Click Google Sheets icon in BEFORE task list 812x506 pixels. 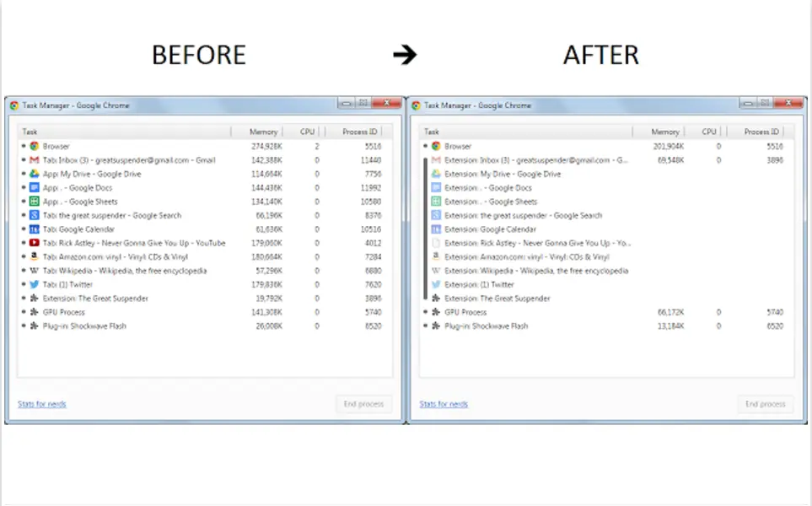click(35, 202)
